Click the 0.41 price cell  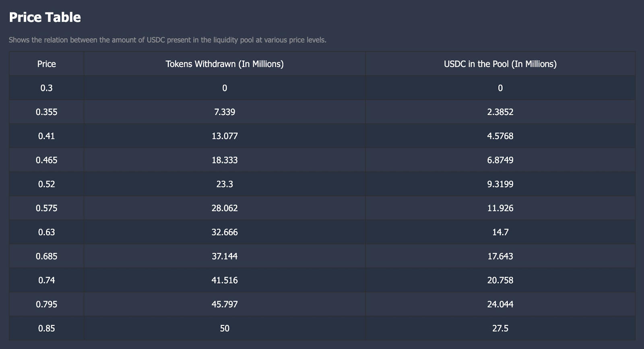point(47,136)
